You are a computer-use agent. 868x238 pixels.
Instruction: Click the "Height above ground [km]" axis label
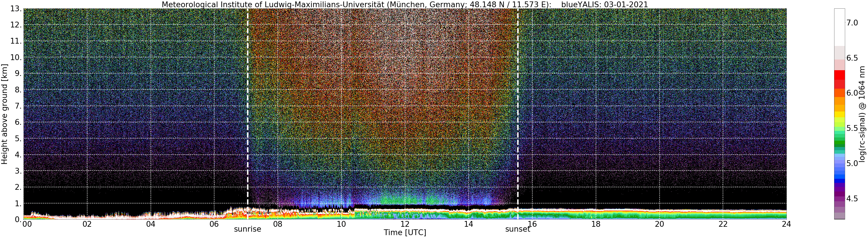coord(4,114)
